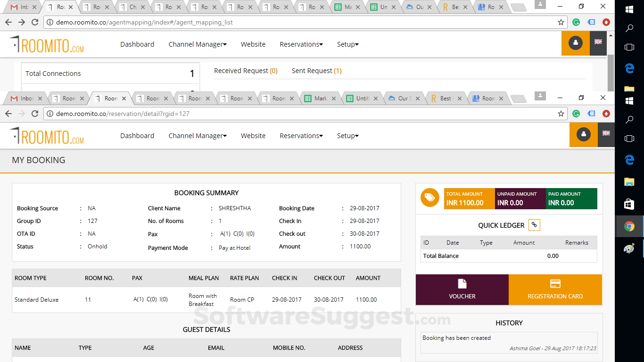
Task: Click 'Booking has been created' history entry
Action: [x=456, y=338]
